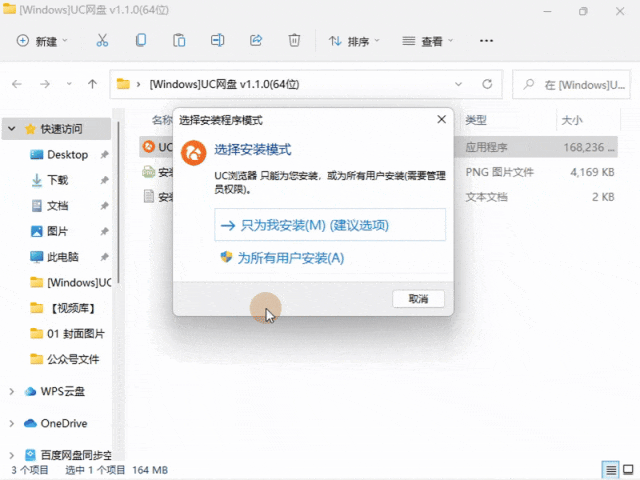Open 图片 pictures in sidebar

pos(50,231)
